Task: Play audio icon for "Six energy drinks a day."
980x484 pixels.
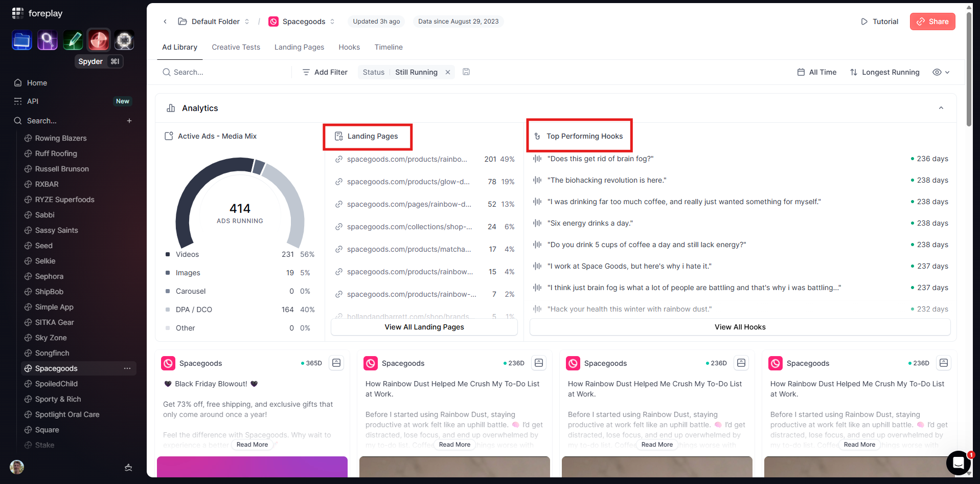Action: click(537, 223)
